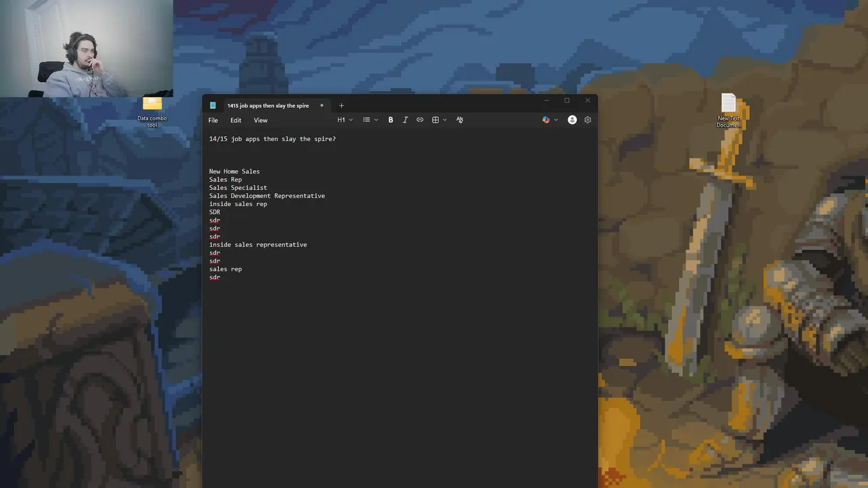Open the 'Data combo tool' desktop folder
The image size is (868, 488).
point(153,112)
